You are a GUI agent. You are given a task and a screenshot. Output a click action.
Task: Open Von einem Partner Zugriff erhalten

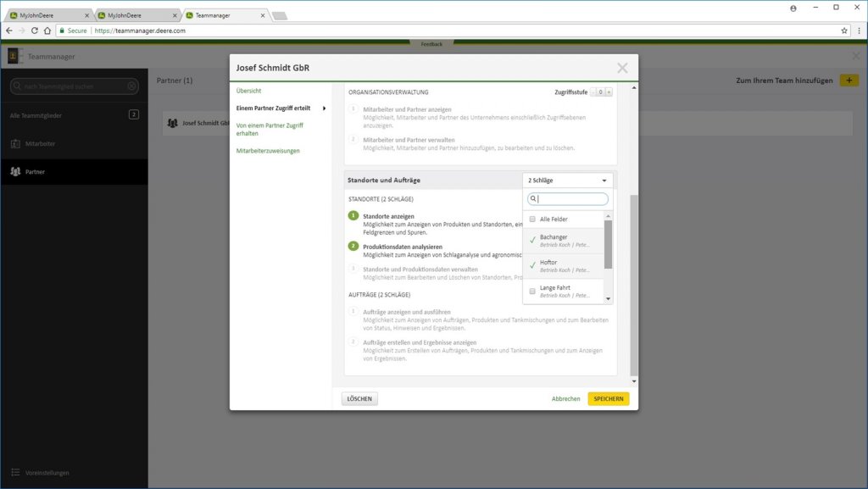pos(270,130)
